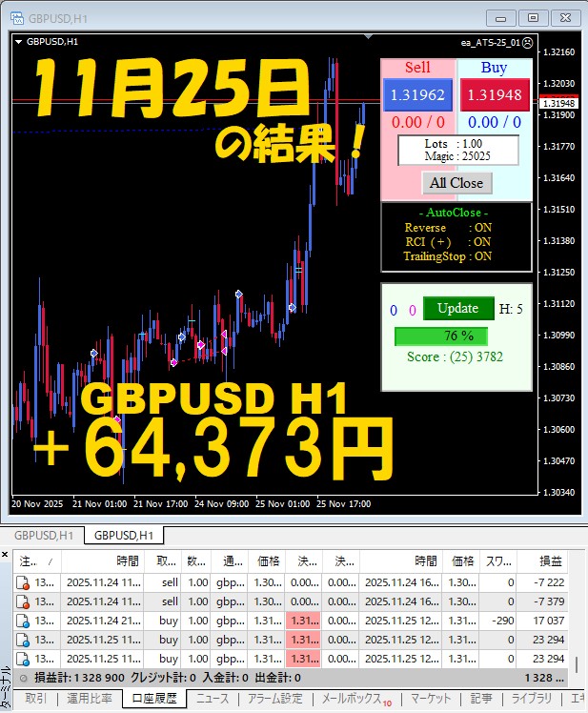Toggle the Reverse ON setting
This screenshot has height=713, width=588.
pyautogui.click(x=449, y=228)
